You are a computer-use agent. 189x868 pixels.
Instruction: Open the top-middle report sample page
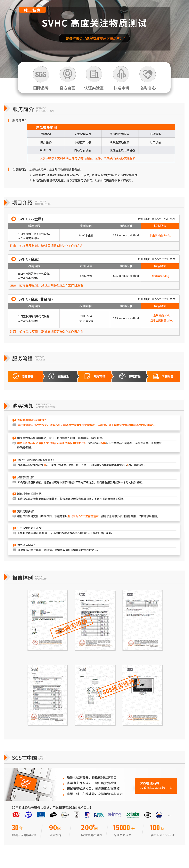pos(95,620)
